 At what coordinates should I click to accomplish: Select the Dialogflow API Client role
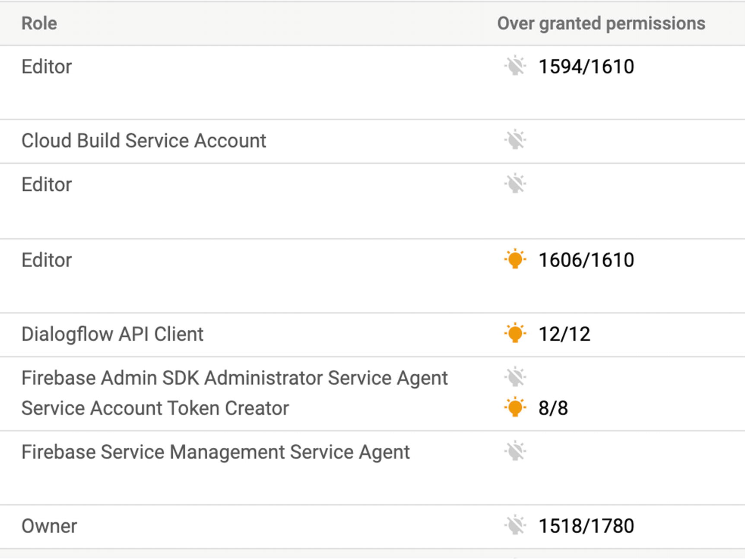tap(112, 335)
